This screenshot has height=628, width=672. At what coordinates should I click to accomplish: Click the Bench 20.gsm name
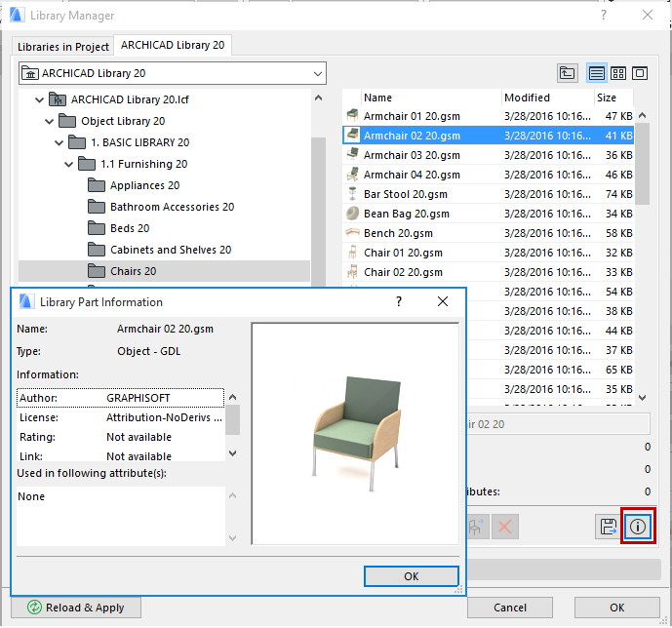(398, 233)
